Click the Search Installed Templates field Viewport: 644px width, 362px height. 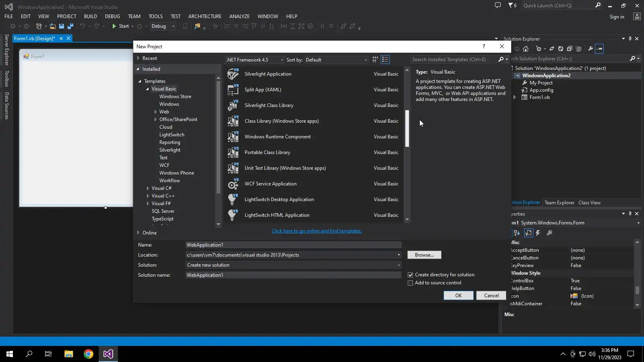point(454,60)
